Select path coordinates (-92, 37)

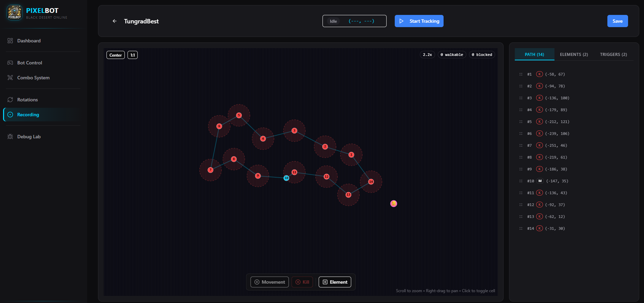[x=555, y=205]
